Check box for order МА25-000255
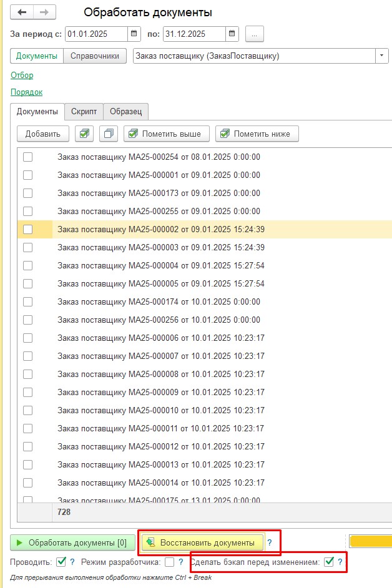This screenshot has height=588, width=392. point(27,211)
